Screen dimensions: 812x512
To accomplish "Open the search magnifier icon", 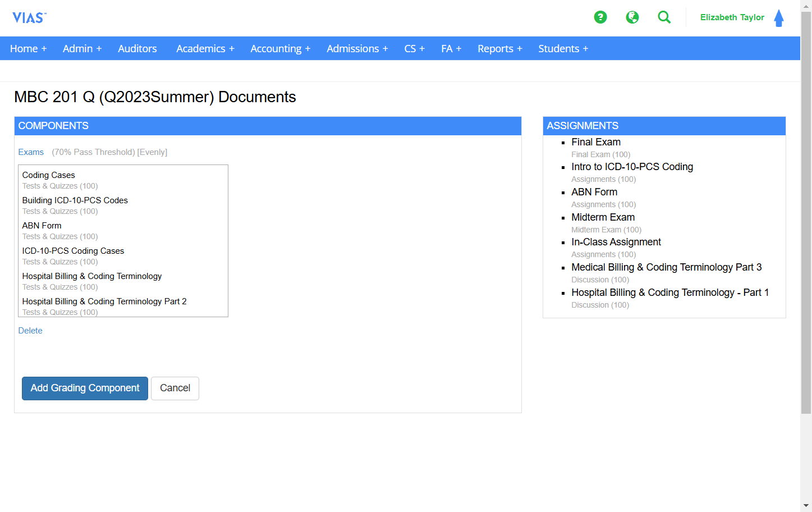I will point(664,17).
